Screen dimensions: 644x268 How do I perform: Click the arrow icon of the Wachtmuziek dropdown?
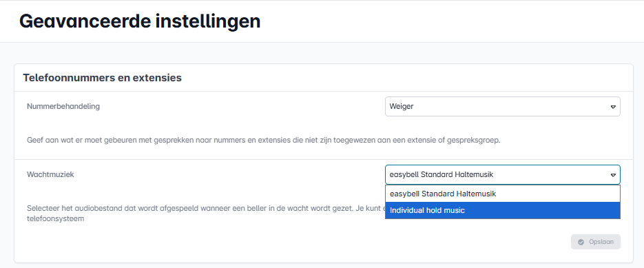coord(613,175)
